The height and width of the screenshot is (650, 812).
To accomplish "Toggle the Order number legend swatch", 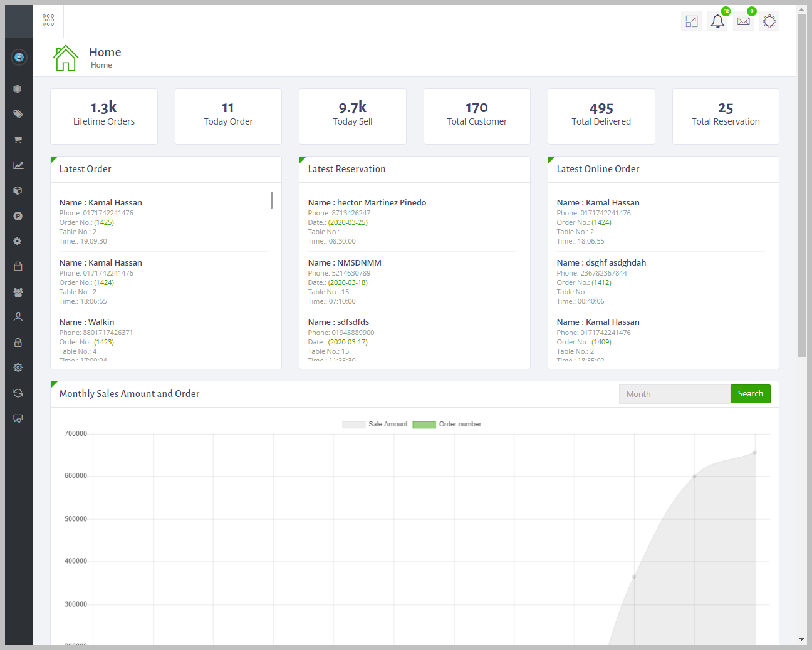I will 424,425.
